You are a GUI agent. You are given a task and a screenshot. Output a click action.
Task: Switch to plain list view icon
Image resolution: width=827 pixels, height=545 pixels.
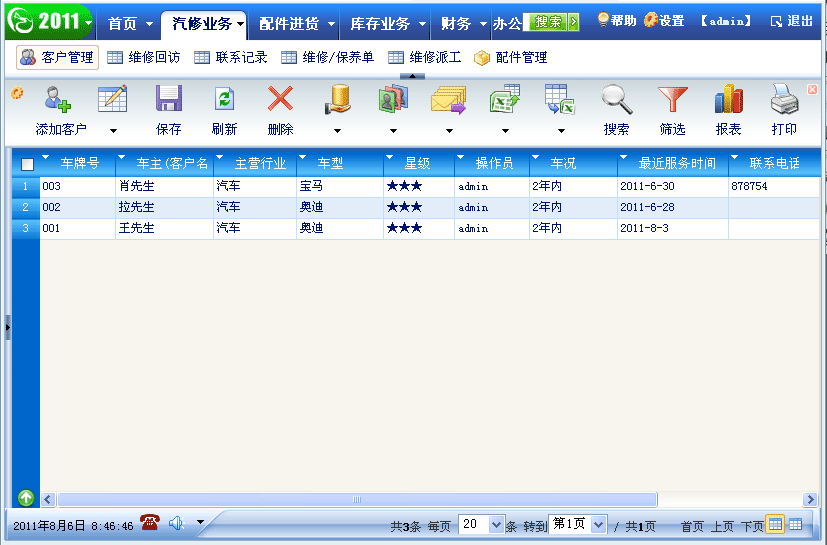click(x=795, y=524)
